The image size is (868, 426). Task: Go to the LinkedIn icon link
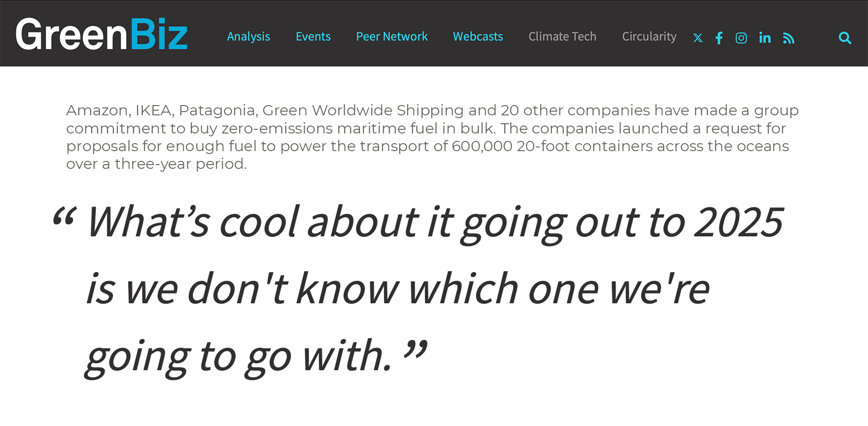click(x=765, y=38)
